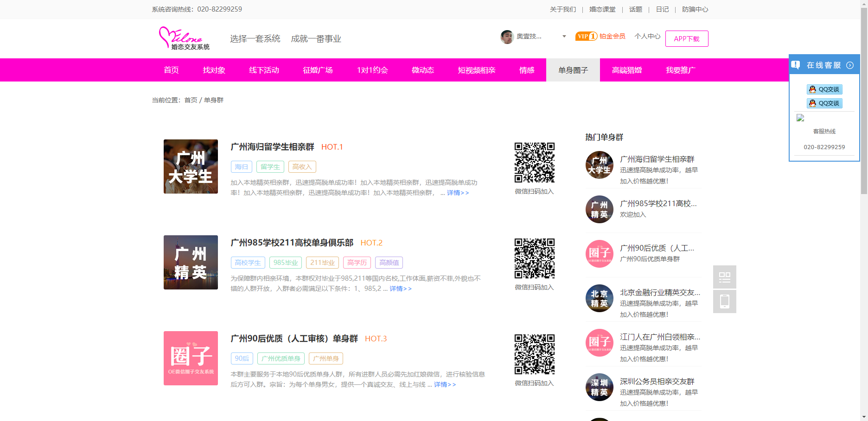Open 1对1约会 in the navigation bar
Image resolution: width=868 pixels, height=421 pixels.
(x=372, y=70)
